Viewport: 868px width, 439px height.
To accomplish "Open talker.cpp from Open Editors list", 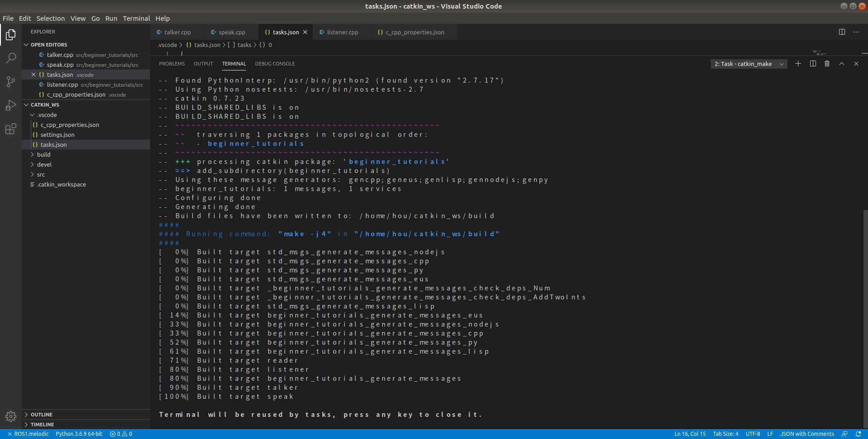I will pos(86,55).
